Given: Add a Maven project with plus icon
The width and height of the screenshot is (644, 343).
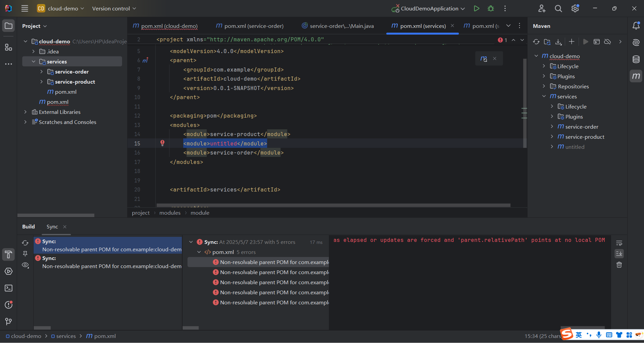Looking at the screenshot, I should [572, 42].
